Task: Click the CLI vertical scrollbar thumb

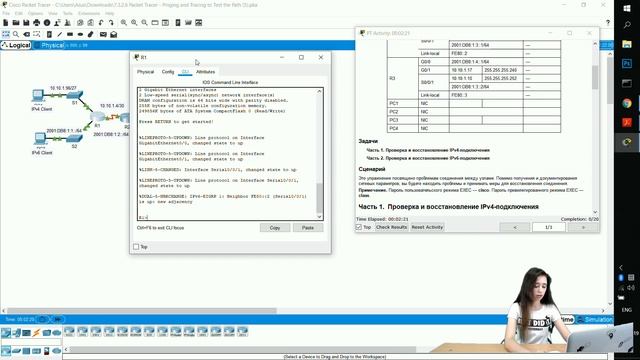Action: coord(319,198)
